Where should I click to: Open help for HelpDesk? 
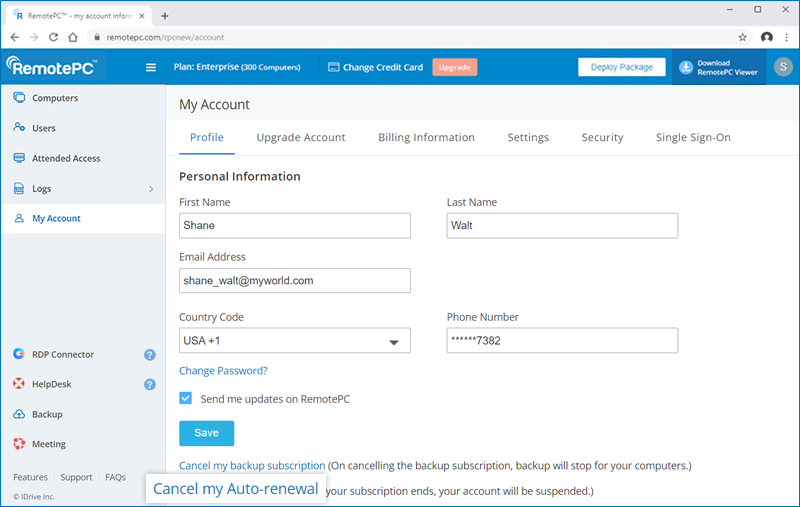(149, 385)
